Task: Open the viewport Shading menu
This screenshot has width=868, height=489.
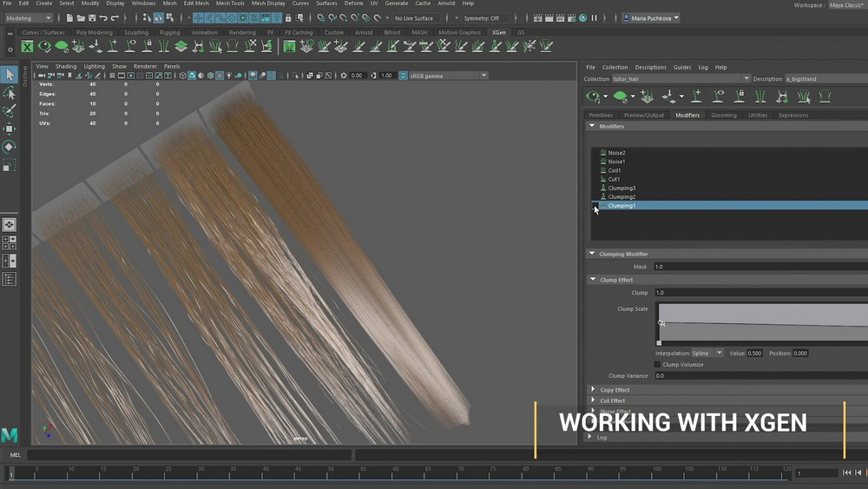Action: tap(66, 67)
